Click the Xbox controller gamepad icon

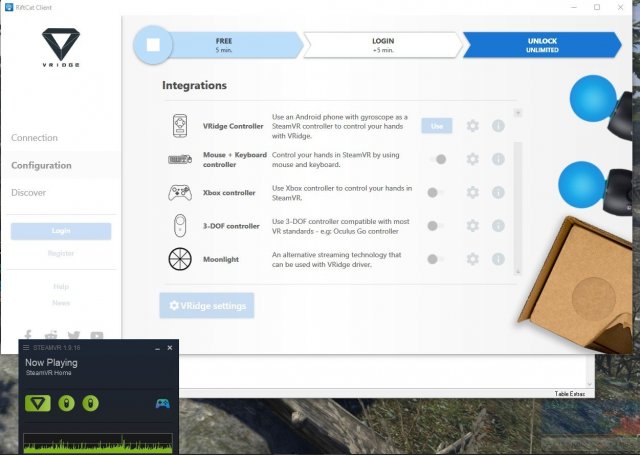tap(180, 193)
